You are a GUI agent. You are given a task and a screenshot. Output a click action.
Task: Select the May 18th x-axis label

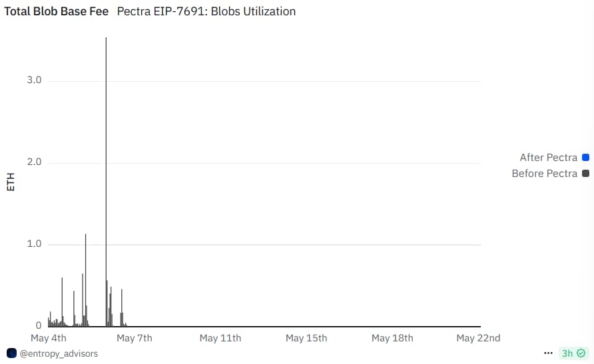[392, 338]
